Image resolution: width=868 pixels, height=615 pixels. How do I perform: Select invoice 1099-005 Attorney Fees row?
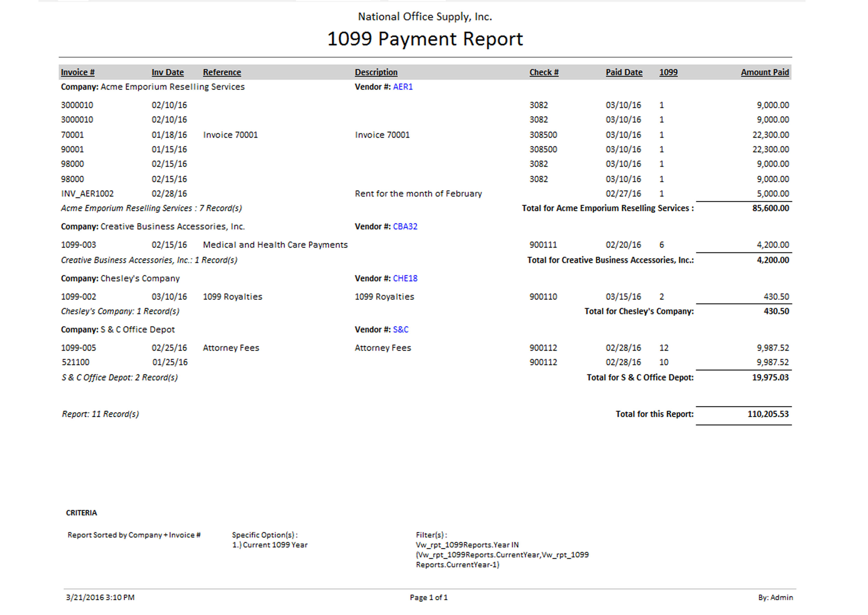(78, 348)
